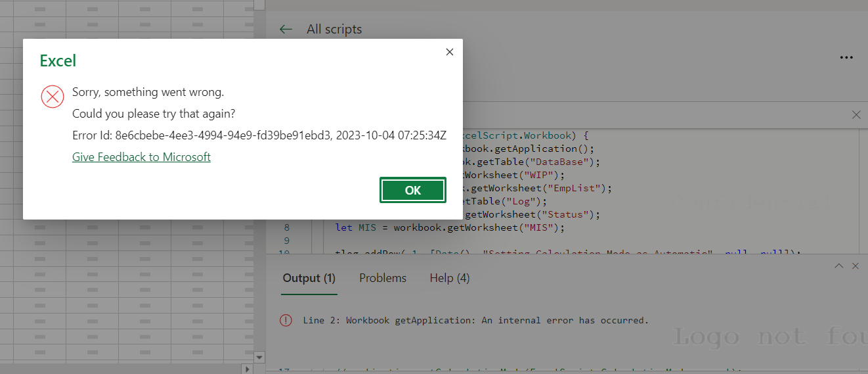Open the three-dot more options menu
This screenshot has width=868, height=374.
pyautogui.click(x=846, y=58)
